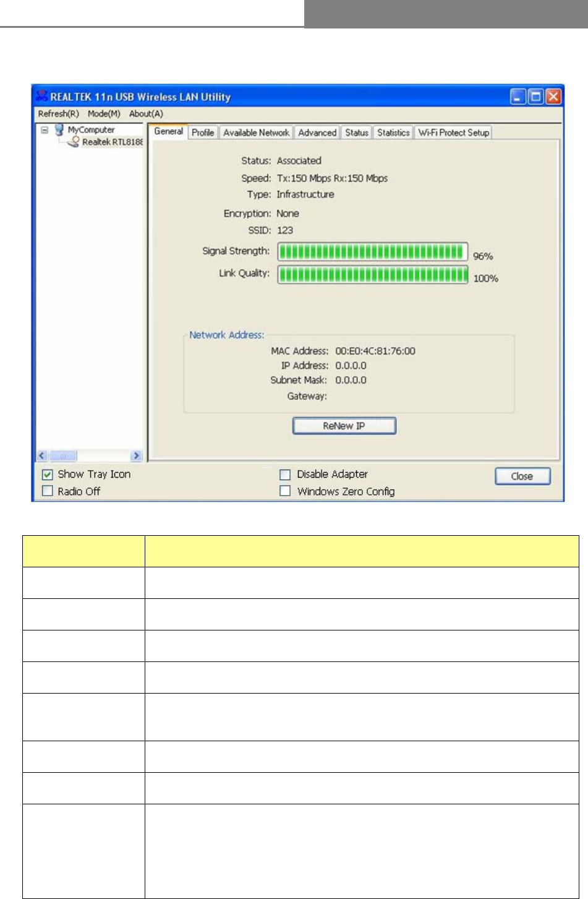Open the Available Network tab
The height and width of the screenshot is (899, 588).
click(x=257, y=132)
